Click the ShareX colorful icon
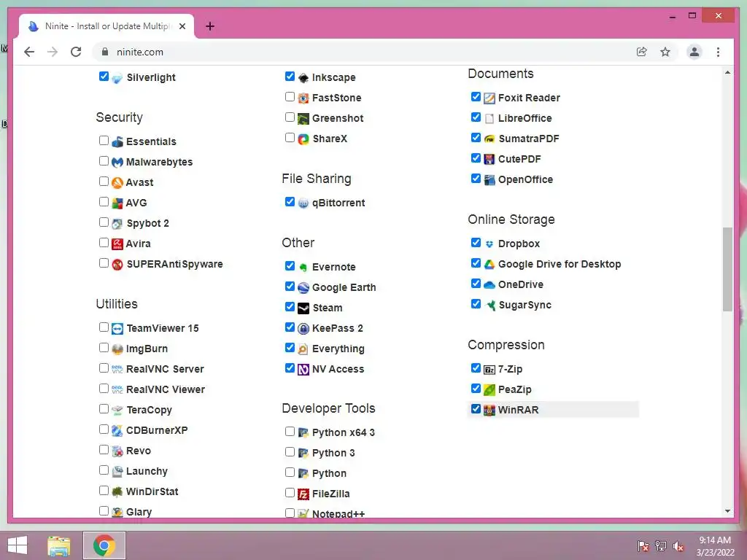 [x=303, y=139]
